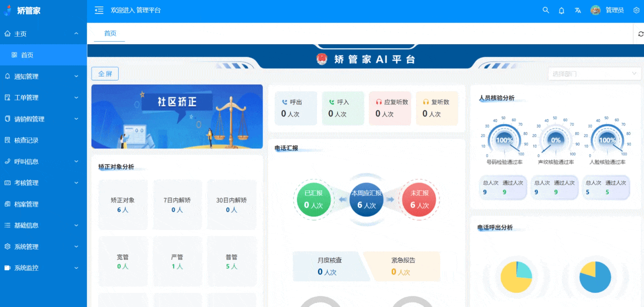Screen dimensions: 644x307
Task: Click the 社区矫正 banner image
Action: (177, 116)
